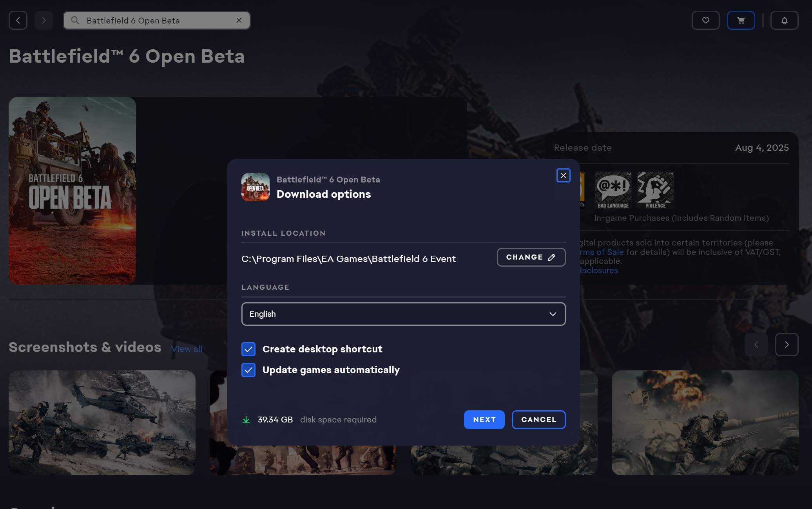This screenshot has width=812, height=509.
Task: Cancel the download options
Action: 538,420
